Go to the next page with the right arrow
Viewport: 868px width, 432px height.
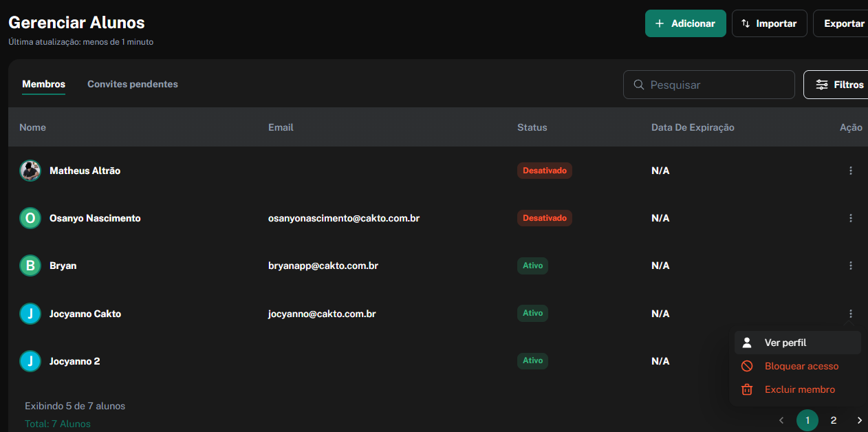(x=859, y=420)
